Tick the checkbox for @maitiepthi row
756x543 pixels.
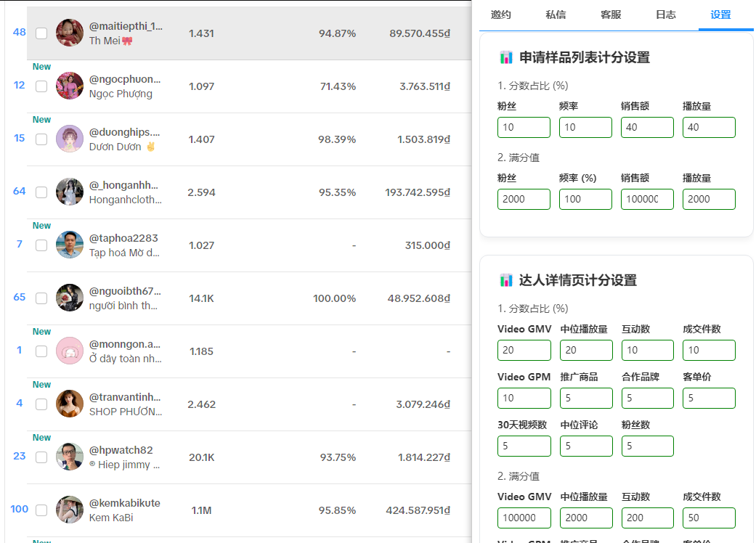[41, 33]
